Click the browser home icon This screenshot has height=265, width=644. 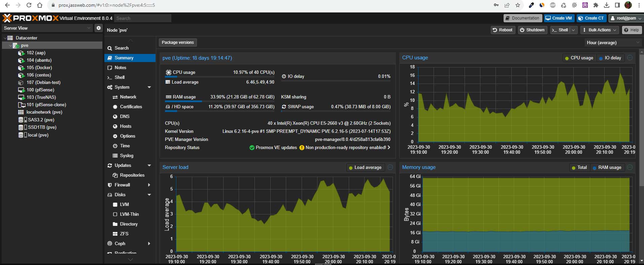pyautogui.click(x=40, y=5)
